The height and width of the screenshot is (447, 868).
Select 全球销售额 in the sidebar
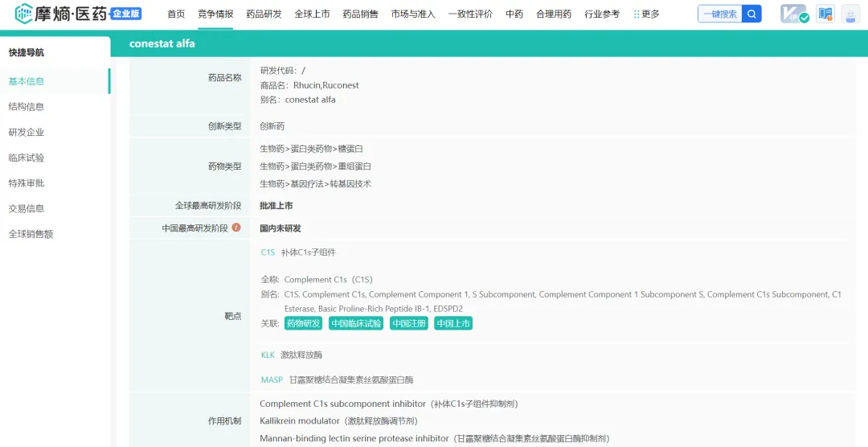pos(31,234)
